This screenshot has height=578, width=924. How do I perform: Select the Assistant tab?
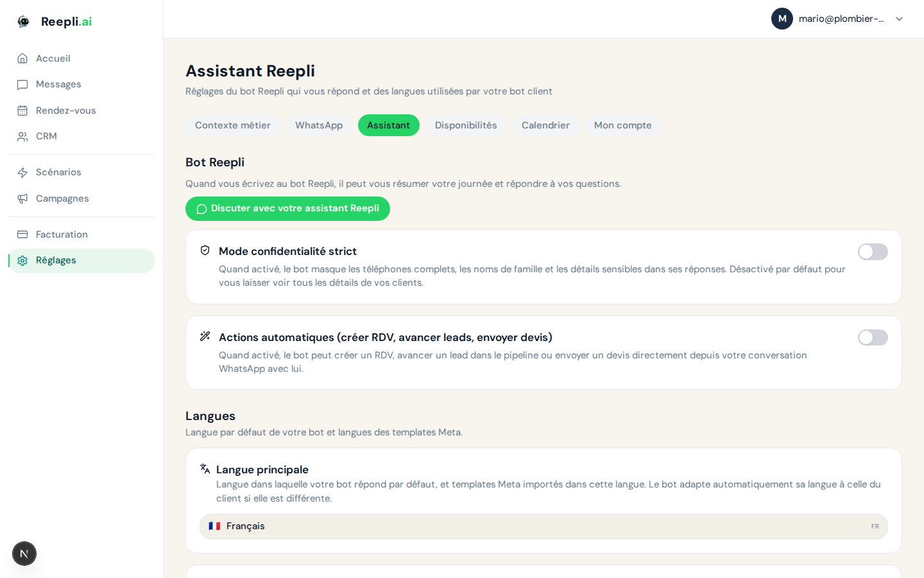pos(388,125)
